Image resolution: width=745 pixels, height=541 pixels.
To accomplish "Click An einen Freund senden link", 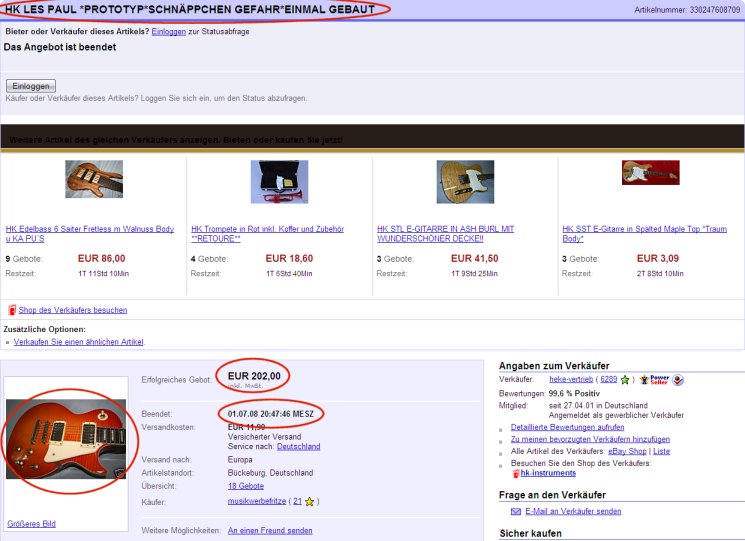I will (270, 531).
